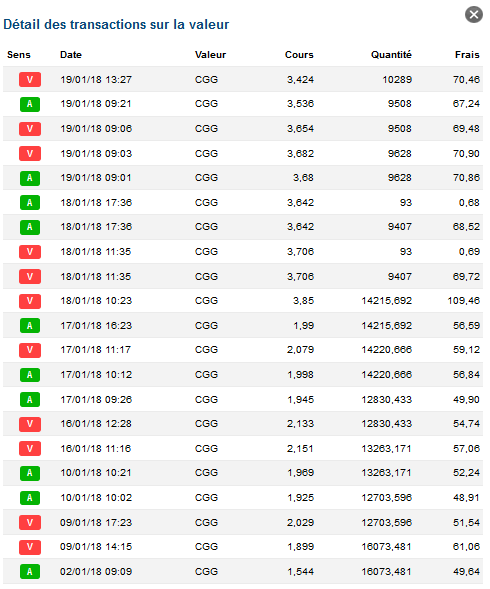The height and width of the screenshot is (589, 490).
Task: Click the A icon for 17/01/18 16:23
Action: pyautogui.click(x=30, y=326)
